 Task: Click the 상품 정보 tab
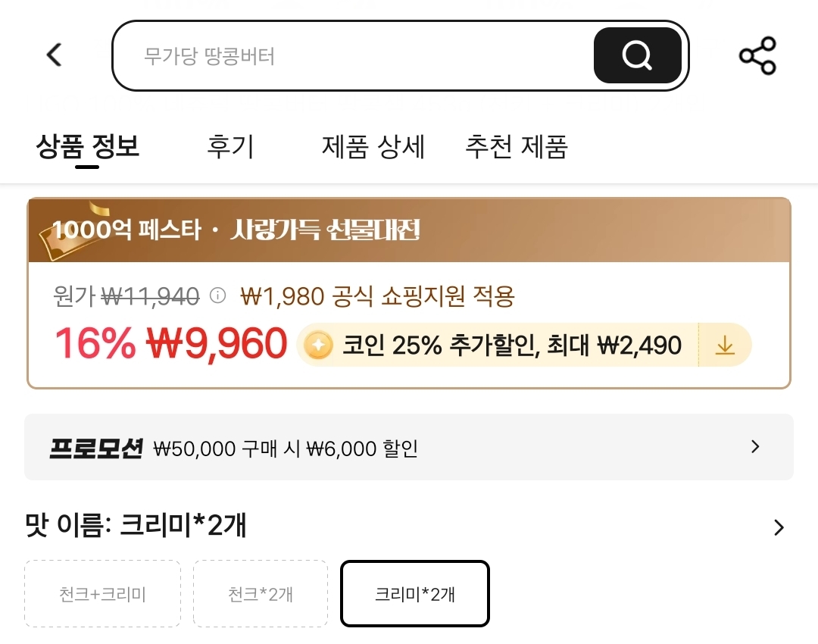coord(88,146)
